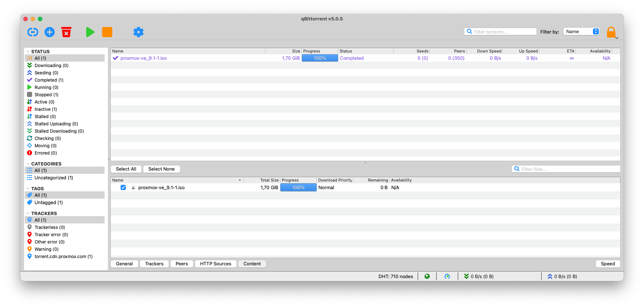Screen dimensions: 644x308
Task: Select the proxmox-ve_9.1-1.iso torrent row
Action: 366,58
